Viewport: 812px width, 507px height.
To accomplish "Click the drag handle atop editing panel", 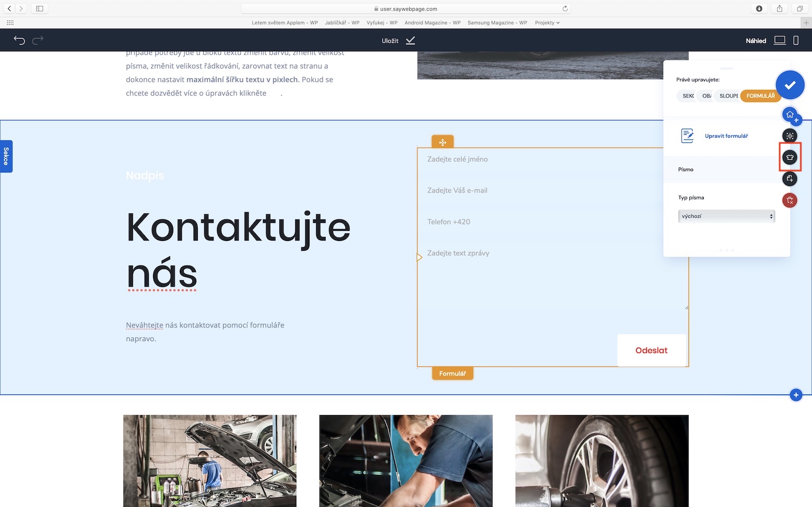I will tap(726, 68).
